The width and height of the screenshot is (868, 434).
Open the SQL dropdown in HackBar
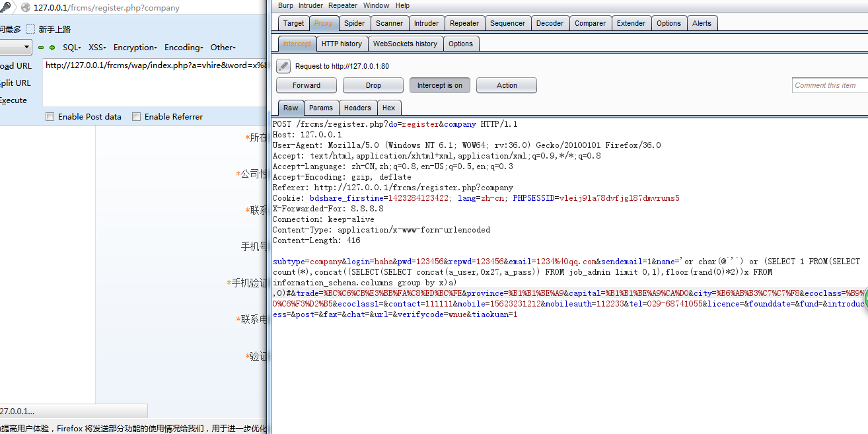click(x=72, y=48)
